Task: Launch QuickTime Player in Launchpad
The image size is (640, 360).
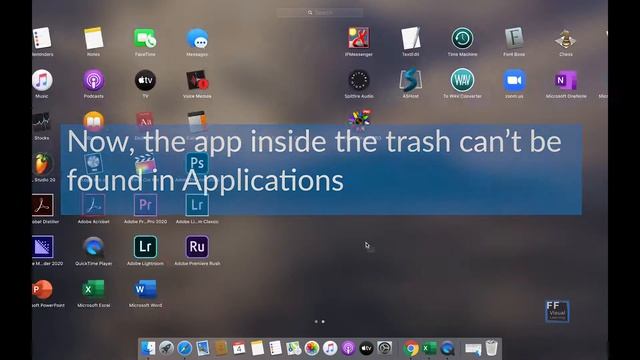Action: click(93, 247)
